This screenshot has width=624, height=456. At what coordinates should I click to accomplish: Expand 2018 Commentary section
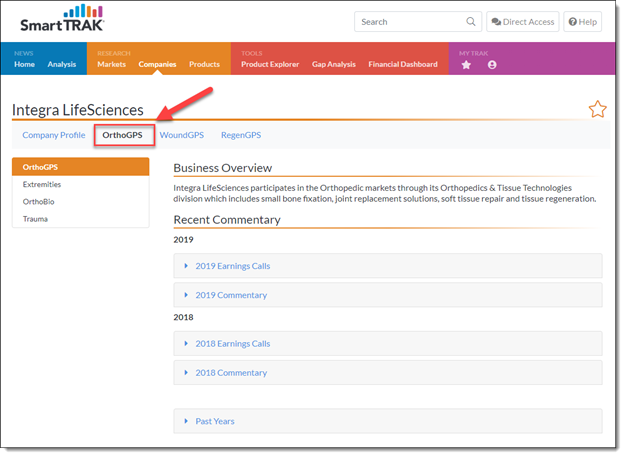click(x=388, y=372)
